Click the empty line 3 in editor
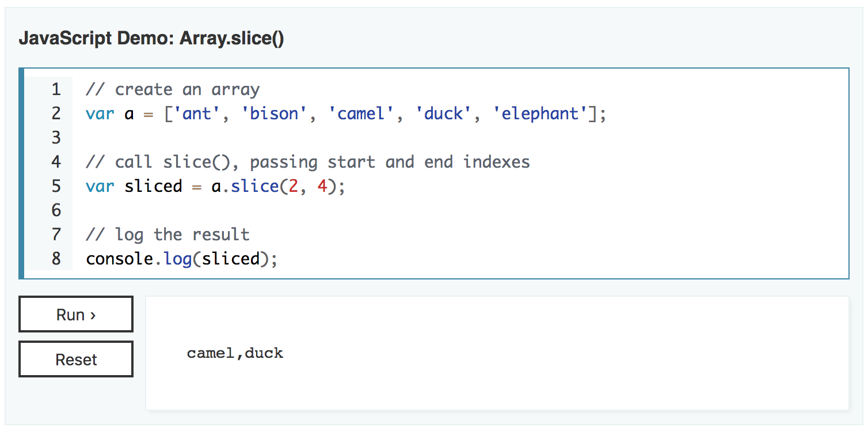Image resolution: width=868 pixels, height=431 pixels. [460, 138]
